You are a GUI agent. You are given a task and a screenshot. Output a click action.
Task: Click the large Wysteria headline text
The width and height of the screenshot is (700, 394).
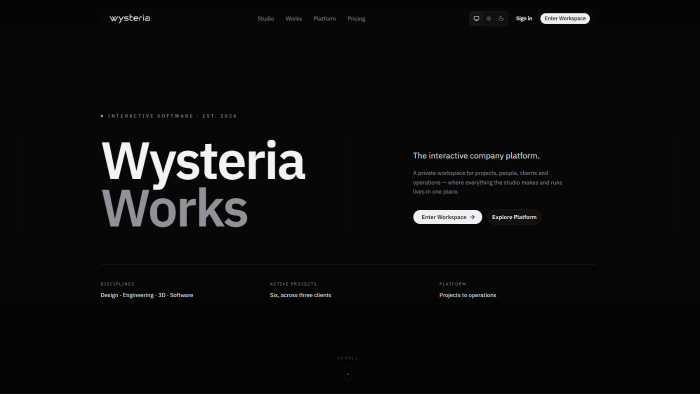(x=204, y=160)
